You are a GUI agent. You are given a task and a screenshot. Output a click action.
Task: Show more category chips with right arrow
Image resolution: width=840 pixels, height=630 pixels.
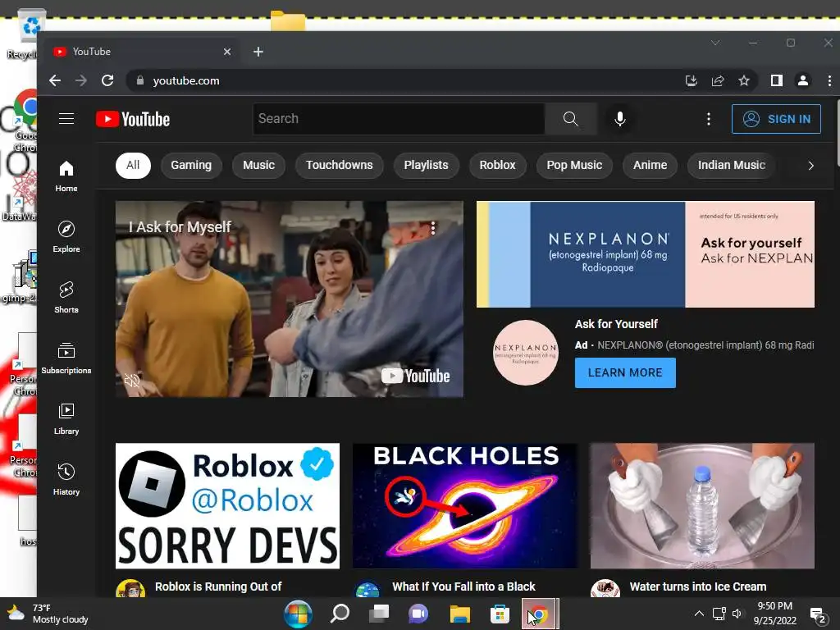(x=810, y=166)
